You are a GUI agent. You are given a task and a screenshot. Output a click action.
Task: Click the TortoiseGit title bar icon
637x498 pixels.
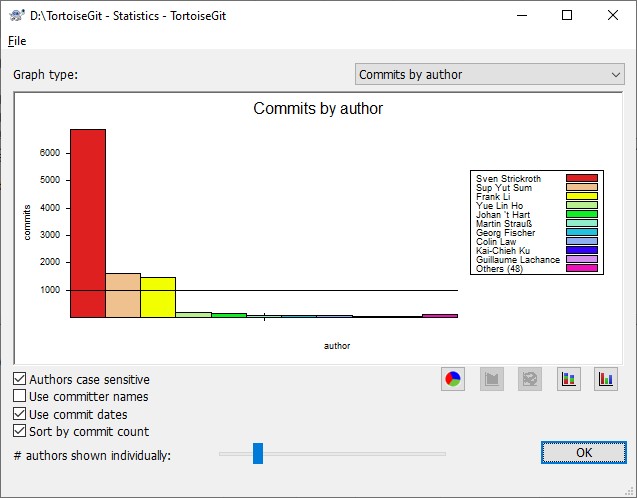[x=16, y=15]
